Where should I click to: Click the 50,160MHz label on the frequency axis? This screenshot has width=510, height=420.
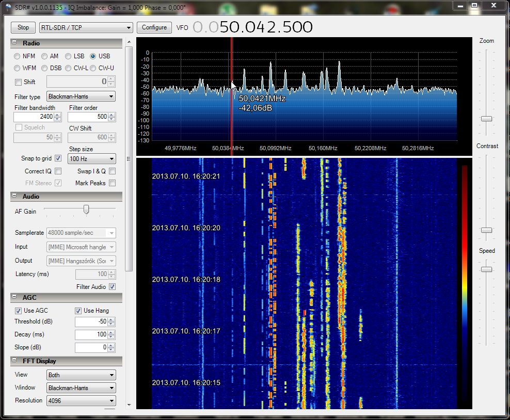[x=323, y=148]
